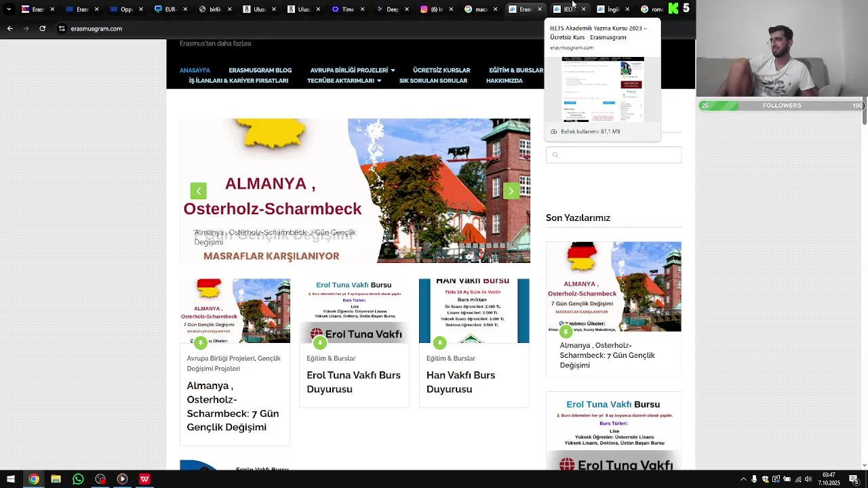The image size is (868, 488).
Task: Reload the erasmusgram.com page
Action: click(x=42, y=28)
